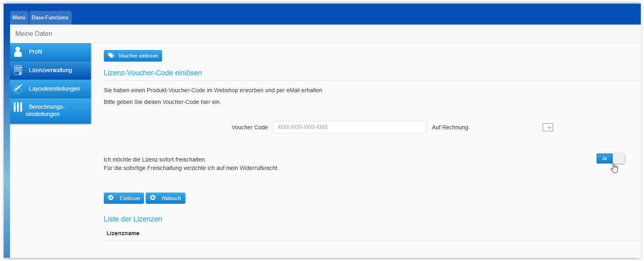Expand the Auf Rechnung dropdown

click(x=547, y=127)
